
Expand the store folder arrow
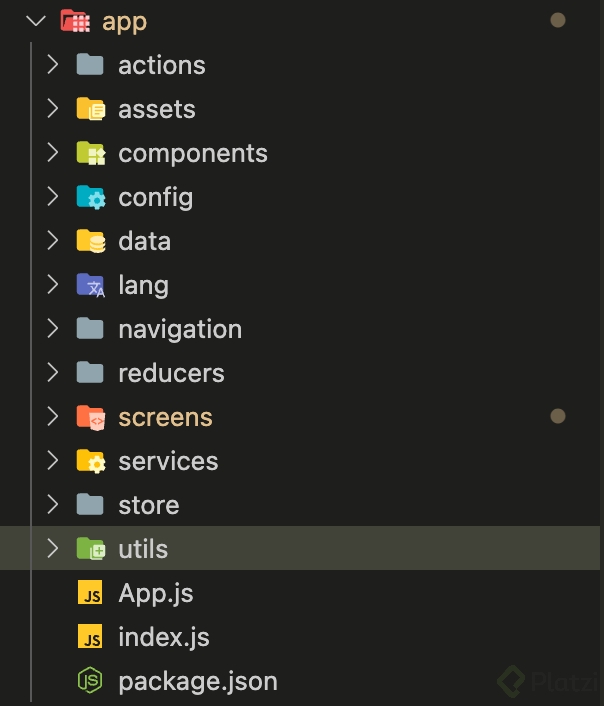(x=54, y=505)
